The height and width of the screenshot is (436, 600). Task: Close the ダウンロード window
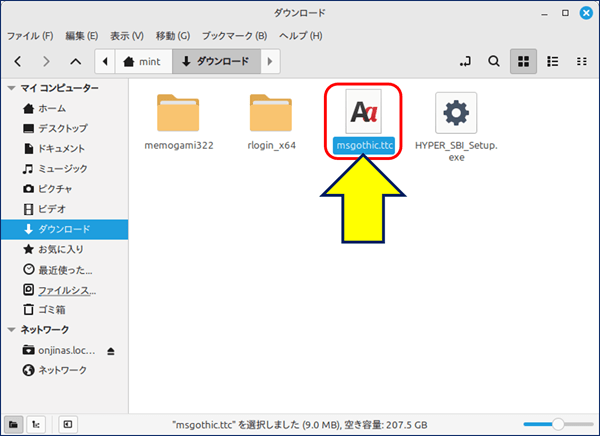pos(586,13)
